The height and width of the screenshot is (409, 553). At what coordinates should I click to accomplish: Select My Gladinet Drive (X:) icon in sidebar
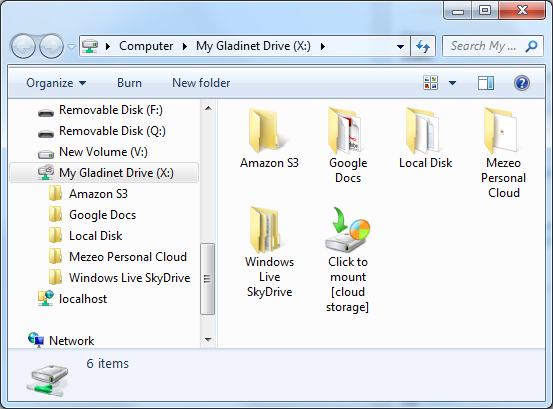[46, 173]
